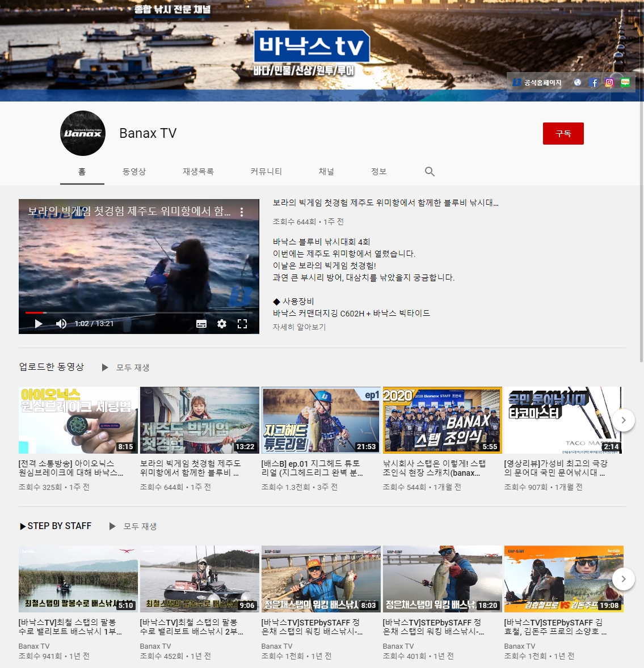Open the Facebook link in the banner
This screenshot has height=668, width=644.
click(594, 83)
